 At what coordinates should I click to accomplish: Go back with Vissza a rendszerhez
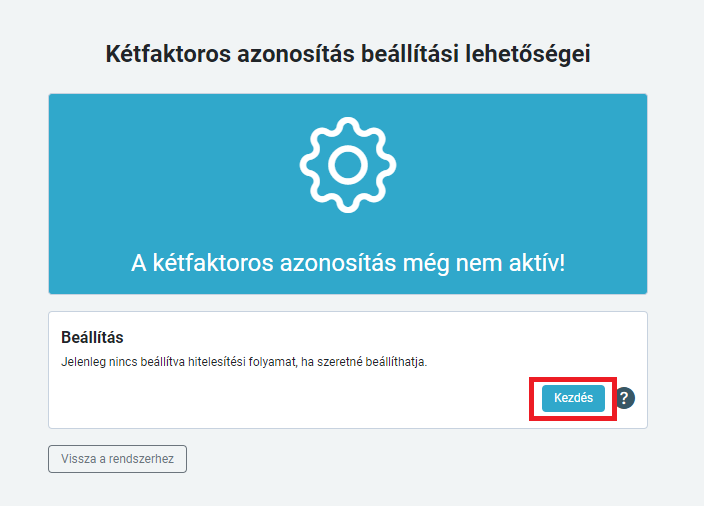click(117, 459)
